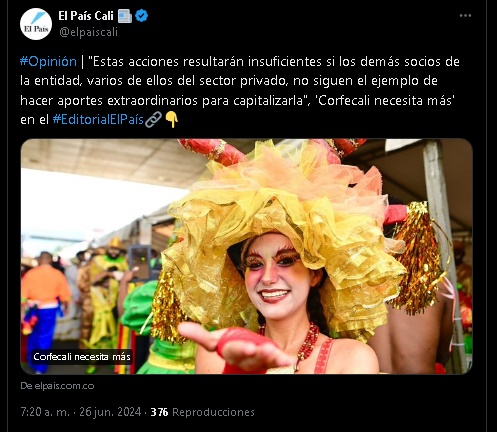Open the #Opinión hashtag
Viewport: 497px width, 432px height.
point(48,62)
